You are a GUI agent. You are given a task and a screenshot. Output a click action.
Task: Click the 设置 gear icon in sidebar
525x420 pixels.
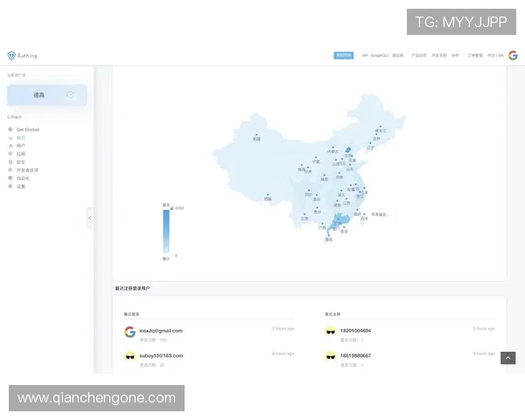[10, 186]
